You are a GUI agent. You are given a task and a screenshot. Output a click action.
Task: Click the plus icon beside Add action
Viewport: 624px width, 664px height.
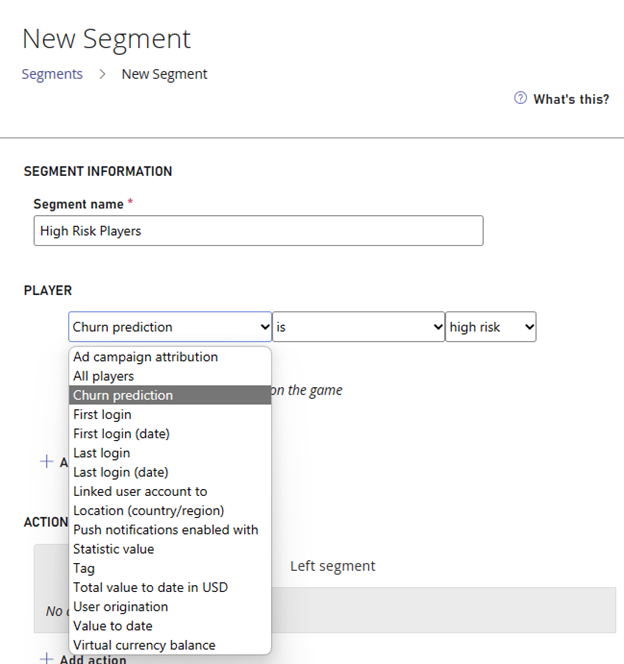tap(47, 658)
